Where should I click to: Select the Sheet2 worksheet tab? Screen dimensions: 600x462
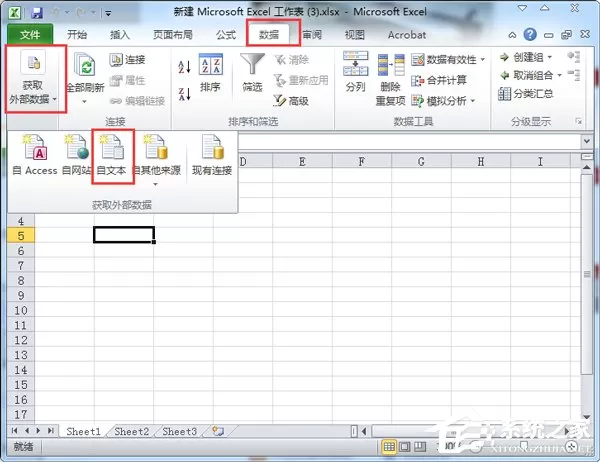[x=131, y=431]
